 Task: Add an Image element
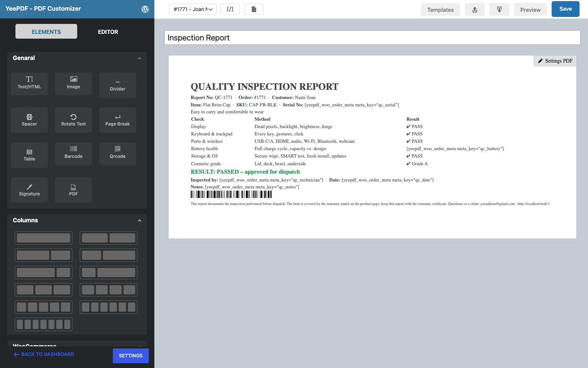(73, 84)
